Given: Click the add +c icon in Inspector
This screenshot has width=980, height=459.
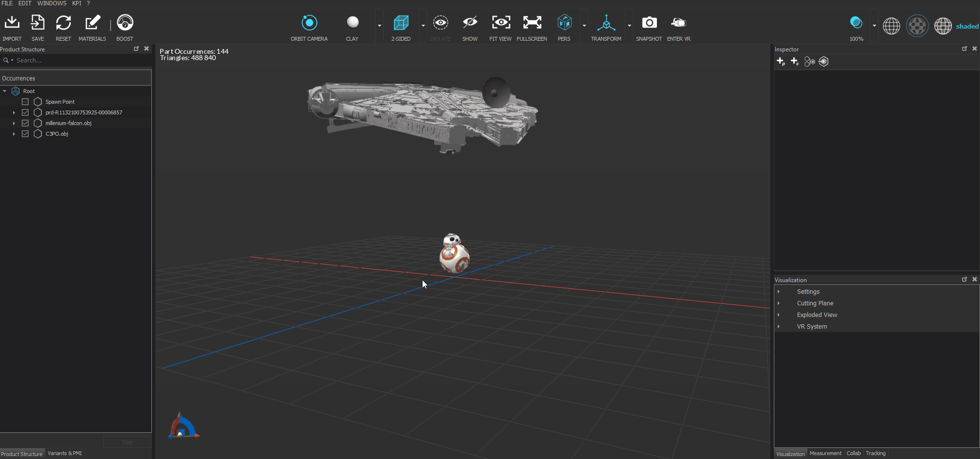Looking at the screenshot, I should click(795, 62).
